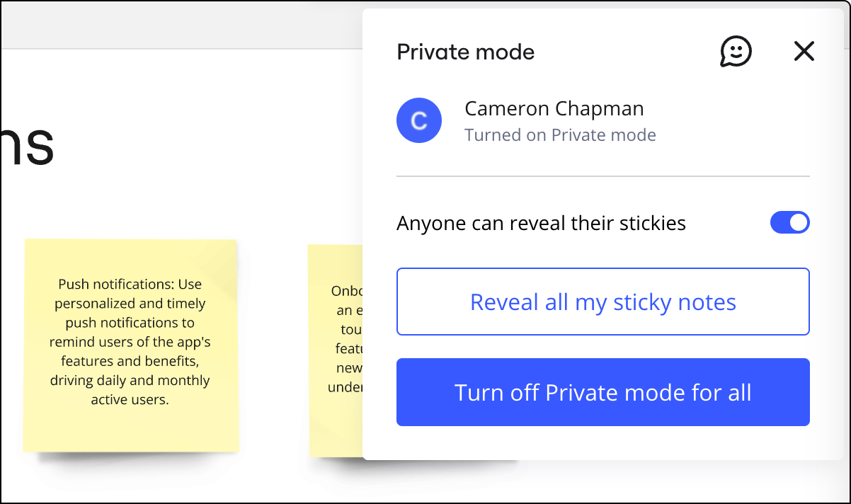Close the Private mode panel
The height and width of the screenshot is (504, 851).
pyautogui.click(x=804, y=51)
